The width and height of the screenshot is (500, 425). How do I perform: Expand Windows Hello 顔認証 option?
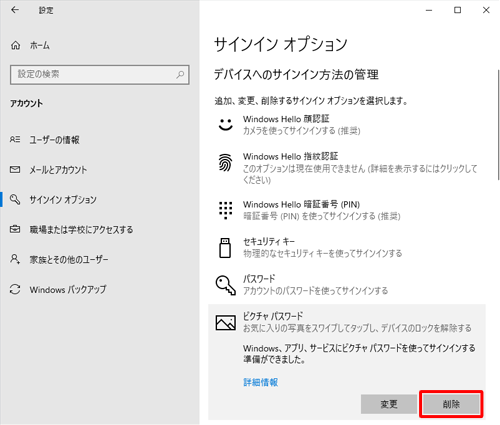point(347,125)
